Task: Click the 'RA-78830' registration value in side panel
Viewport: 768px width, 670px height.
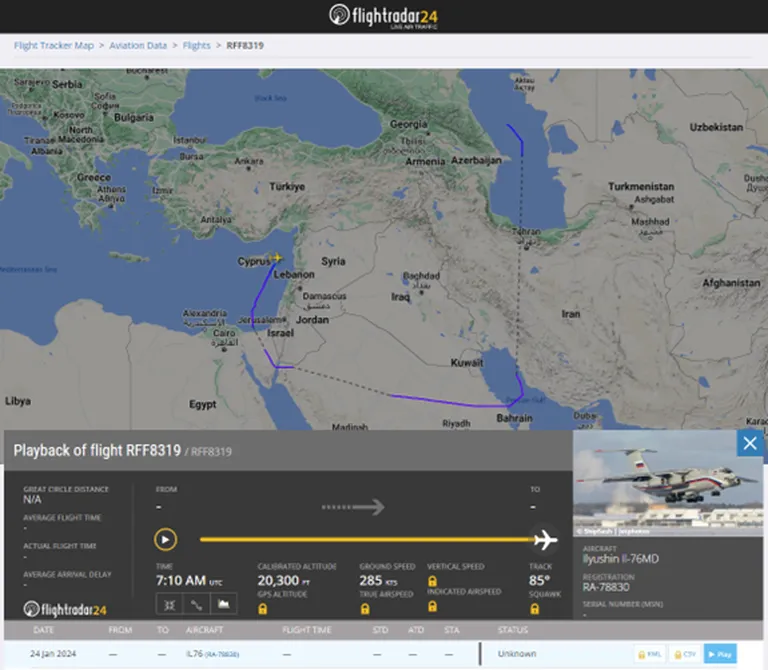Action: (606, 587)
